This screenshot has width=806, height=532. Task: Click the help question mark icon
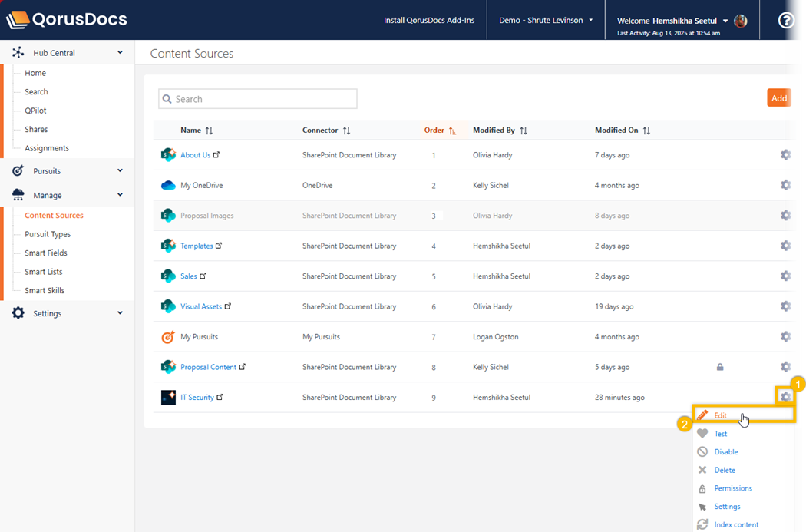(786, 21)
